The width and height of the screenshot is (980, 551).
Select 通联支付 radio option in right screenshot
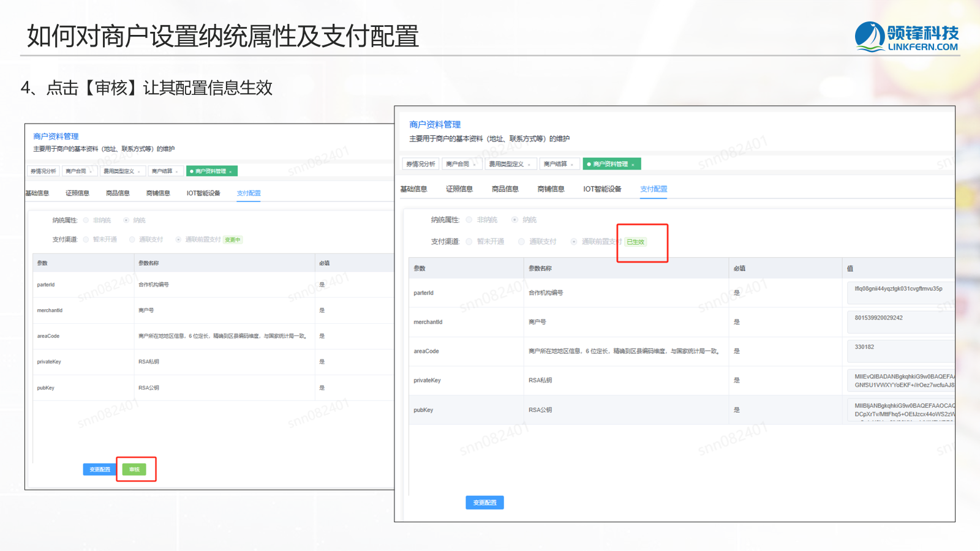point(522,242)
